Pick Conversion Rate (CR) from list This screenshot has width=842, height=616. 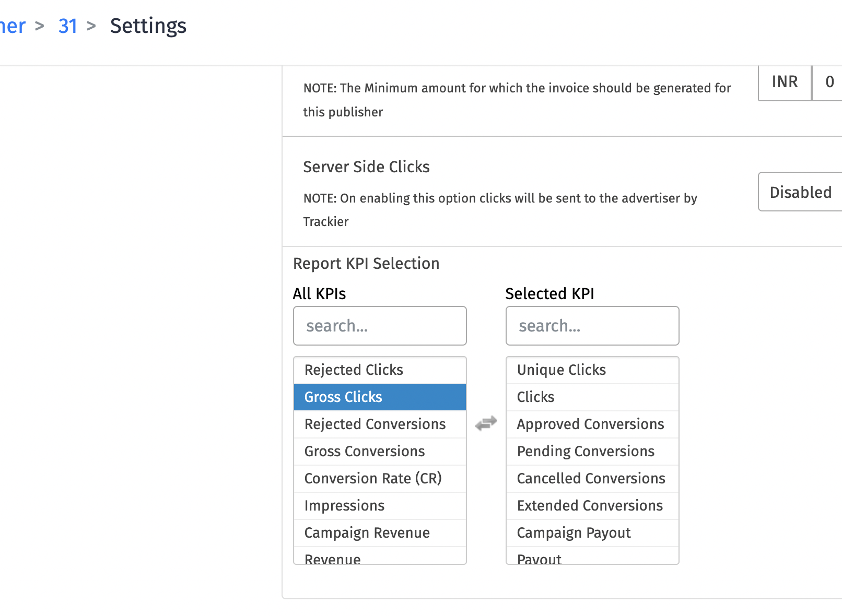point(373,478)
